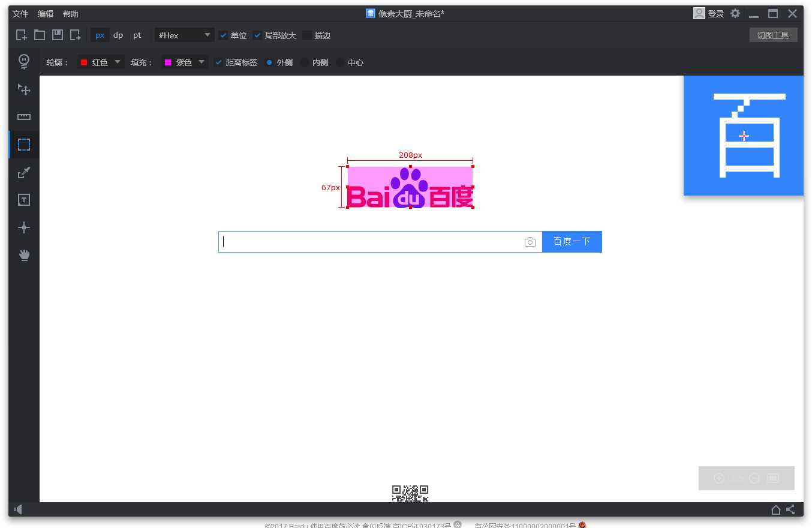Open the 文件 menu
The width and height of the screenshot is (812, 528).
tap(20, 14)
